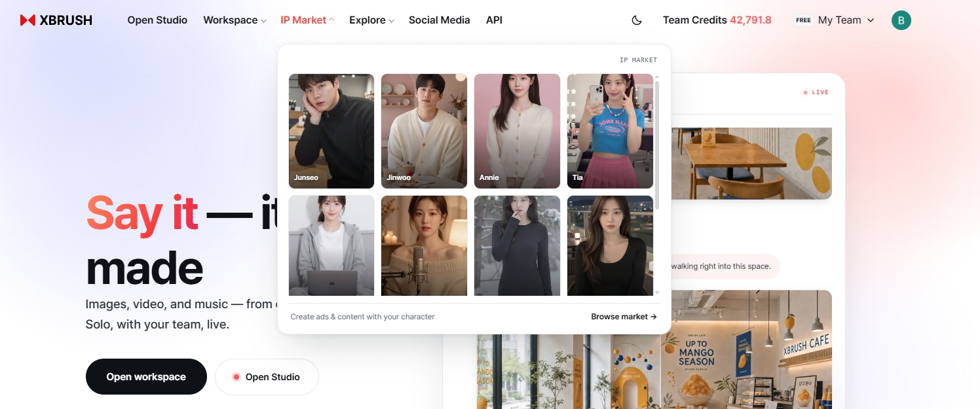
Task: Select the Annie character card
Action: (517, 131)
